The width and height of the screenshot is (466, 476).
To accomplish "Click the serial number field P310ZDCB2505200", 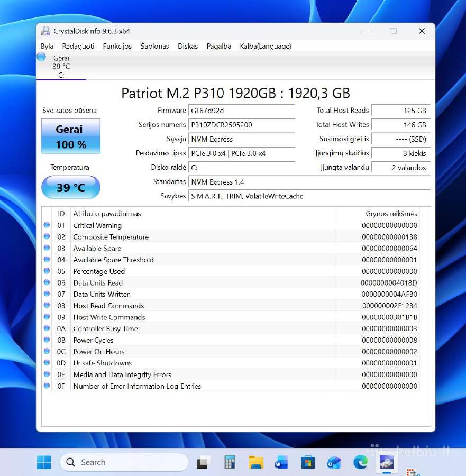I will (x=242, y=125).
